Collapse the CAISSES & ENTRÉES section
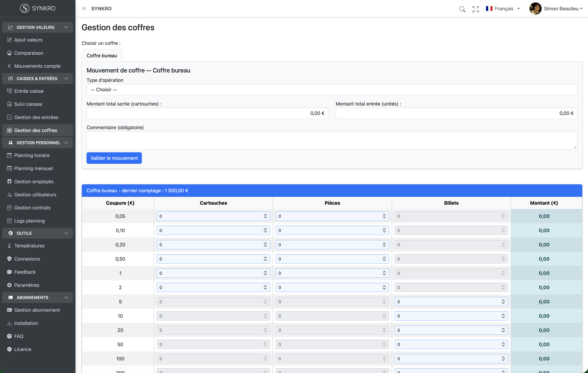The width and height of the screenshot is (588, 373). 66,78
